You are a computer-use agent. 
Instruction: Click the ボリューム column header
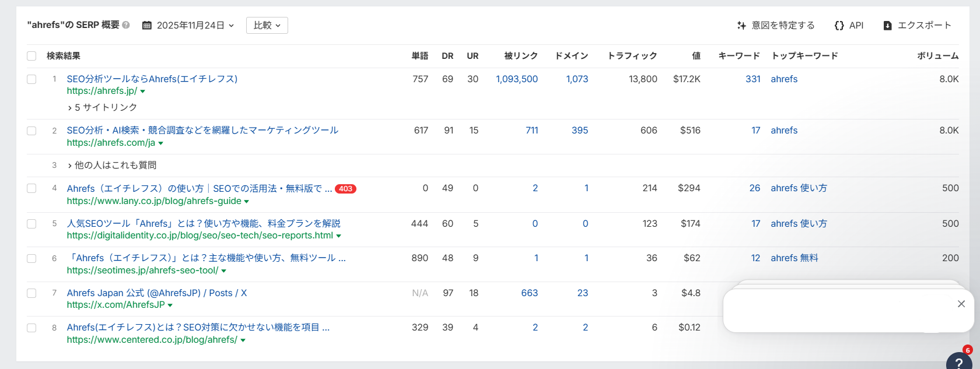(938, 56)
